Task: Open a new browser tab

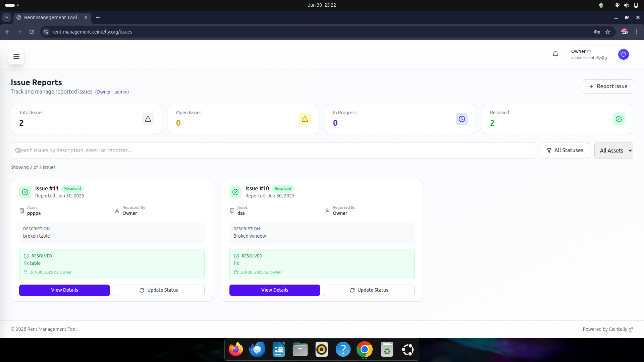Action: click(x=98, y=17)
